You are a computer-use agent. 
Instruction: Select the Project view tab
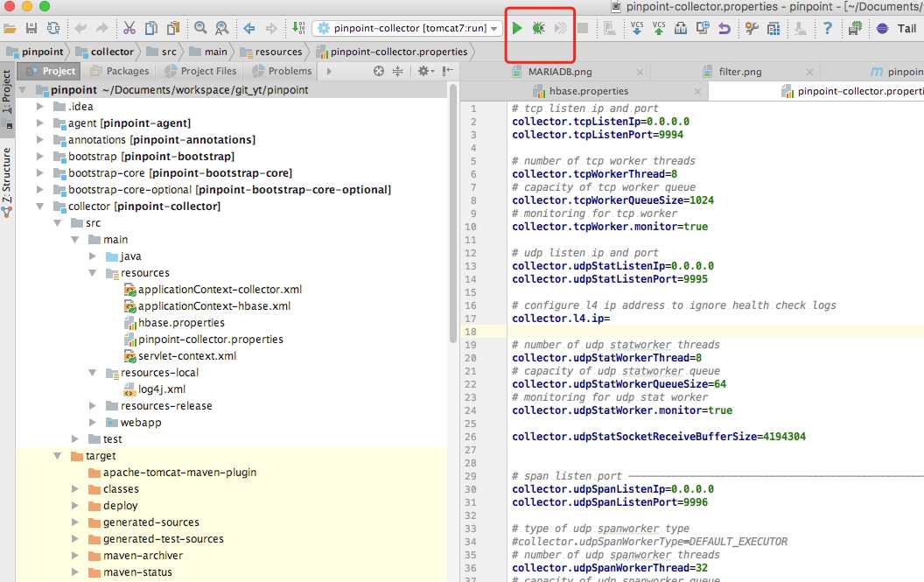click(50, 72)
